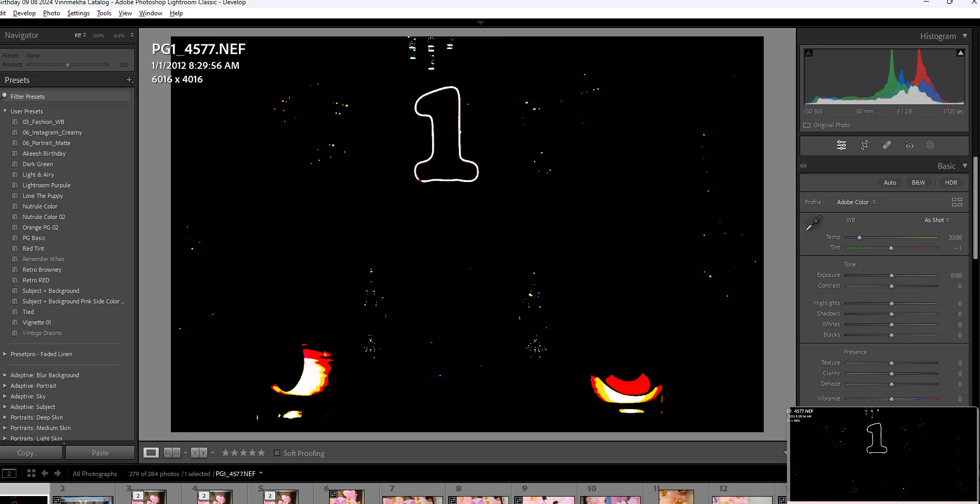The image size is (980, 504).
Task: Click the top panel collapse handle
Action: point(481,22)
